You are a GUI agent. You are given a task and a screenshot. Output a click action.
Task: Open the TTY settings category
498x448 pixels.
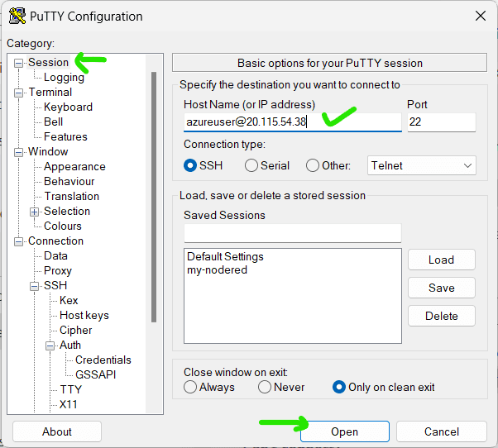pos(71,389)
